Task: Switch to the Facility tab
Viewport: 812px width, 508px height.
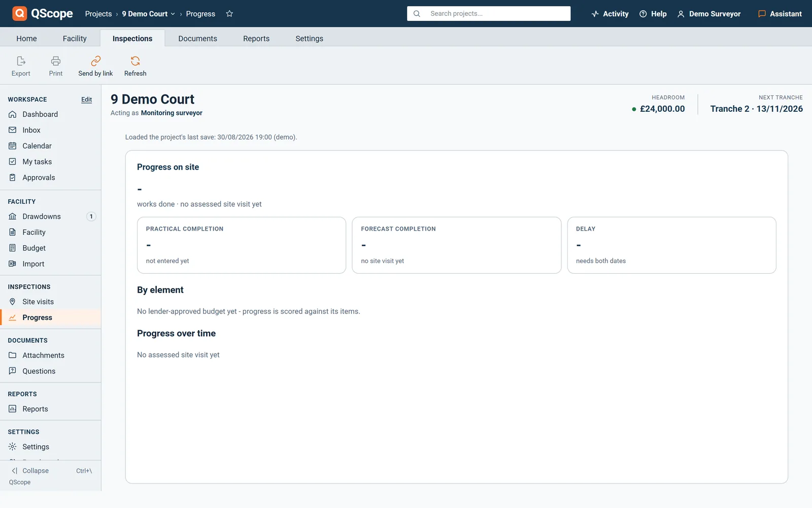Action: click(x=75, y=39)
